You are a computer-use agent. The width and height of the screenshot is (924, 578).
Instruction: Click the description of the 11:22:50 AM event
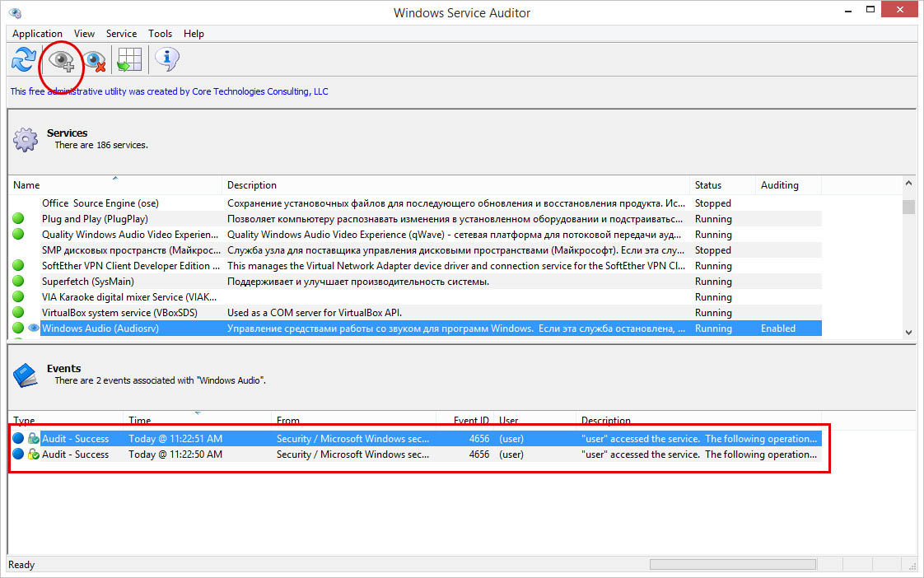(x=699, y=454)
